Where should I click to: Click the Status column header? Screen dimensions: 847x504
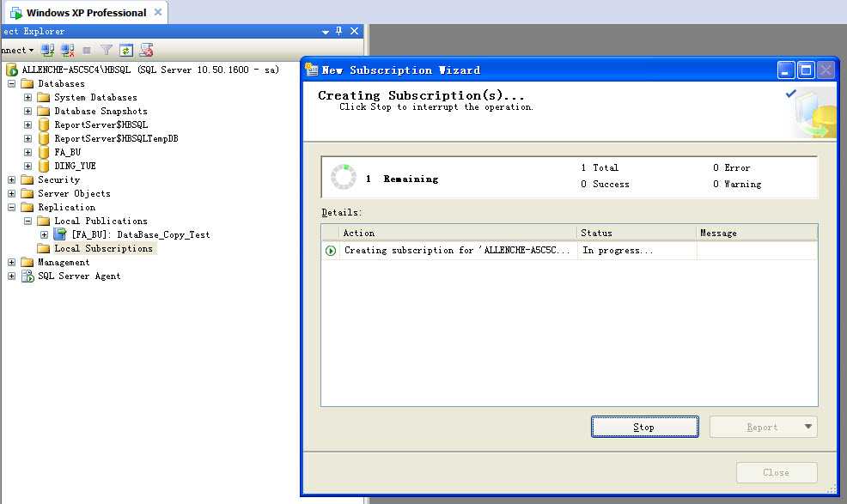tap(637, 233)
